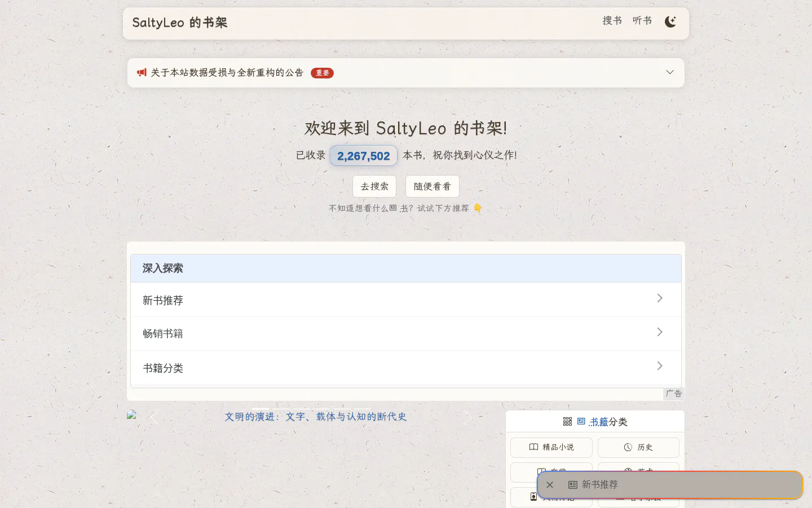The width and height of the screenshot is (812, 508).
Task: Open the 听书 navigation item
Action: 642,20
